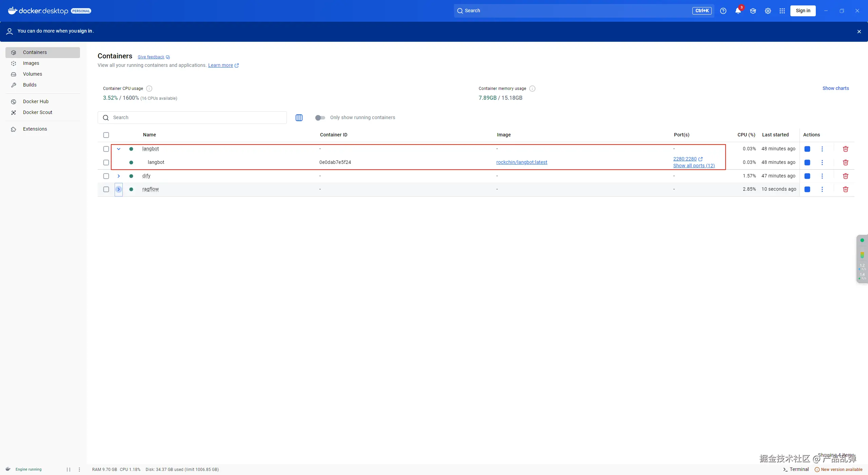
Task: Delete the dify container group
Action: click(x=846, y=176)
